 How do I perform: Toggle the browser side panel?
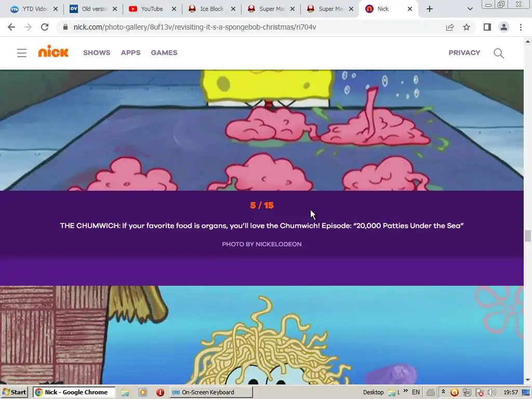(487, 27)
